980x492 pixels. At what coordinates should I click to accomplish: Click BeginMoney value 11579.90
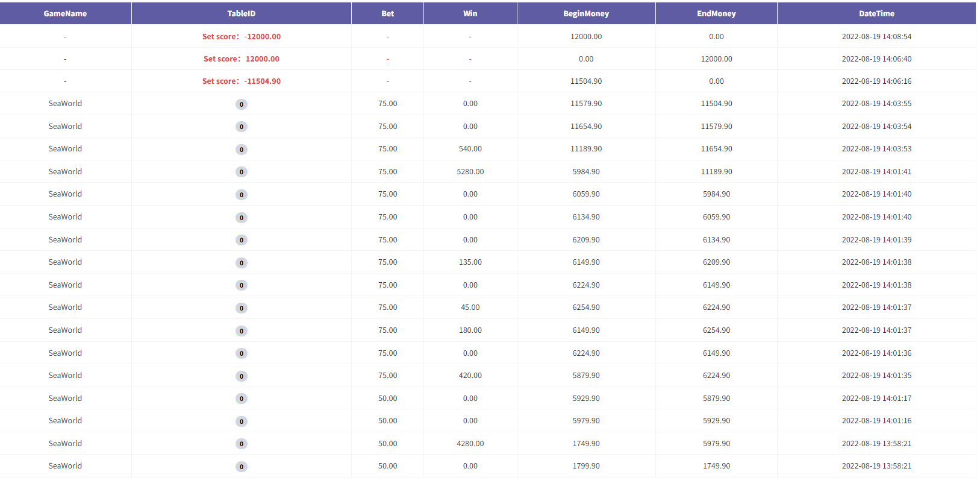(586, 103)
